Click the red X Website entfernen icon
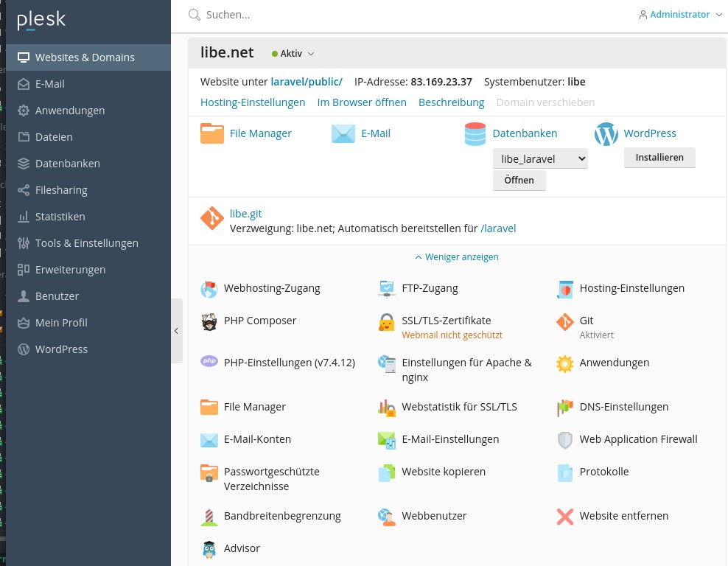The height and width of the screenshot is (566, 728). 565,517
